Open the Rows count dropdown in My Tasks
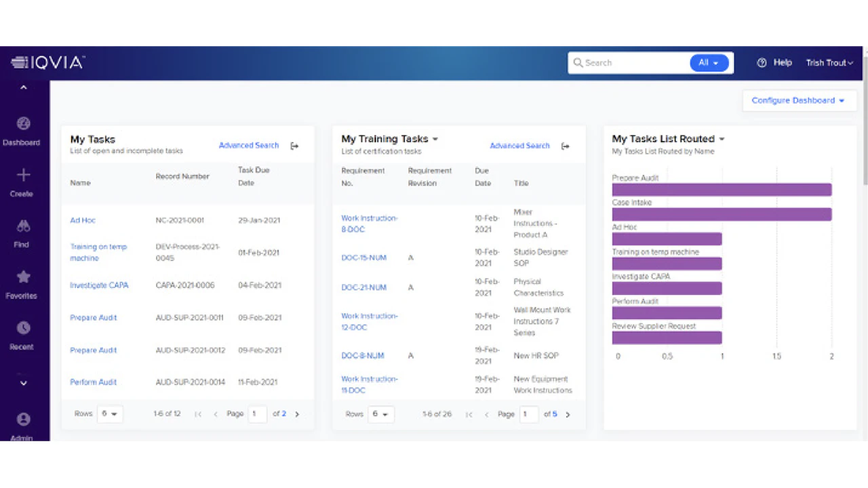Viewport: 868px width, 488px height. coord(110,413)
